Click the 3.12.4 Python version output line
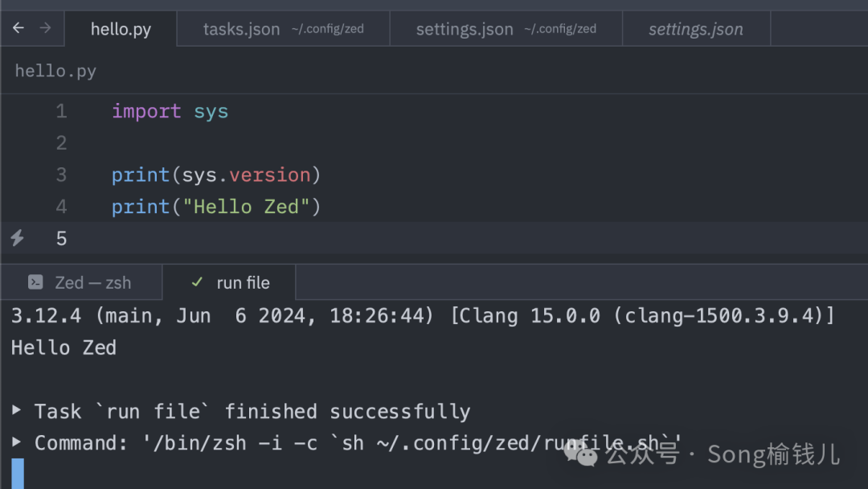The width and height of the screenshot is (868, 489). [423, 315]
